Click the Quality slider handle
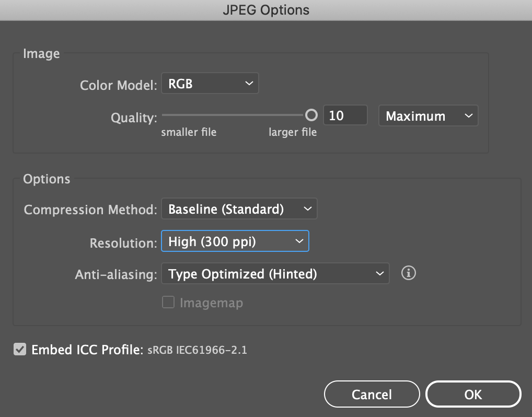This screenshot has width=532, height=417. (x=311, y=115)
